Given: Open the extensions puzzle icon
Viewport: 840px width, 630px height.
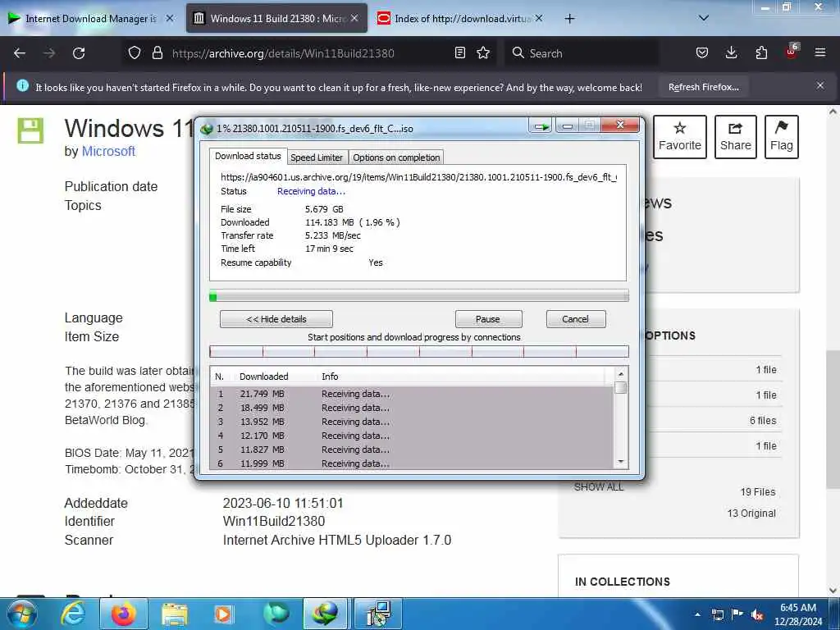Looking at the screenshot, I should tap(761, 53).
